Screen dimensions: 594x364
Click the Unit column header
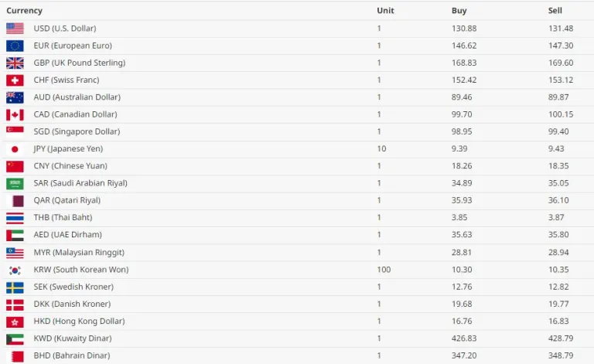(385, 11)
